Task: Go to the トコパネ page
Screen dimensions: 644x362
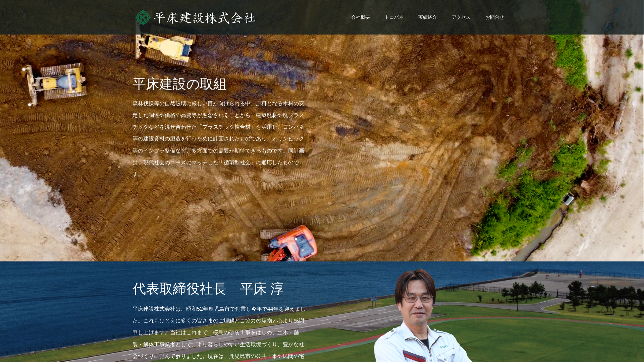Action: coord(394,17)
